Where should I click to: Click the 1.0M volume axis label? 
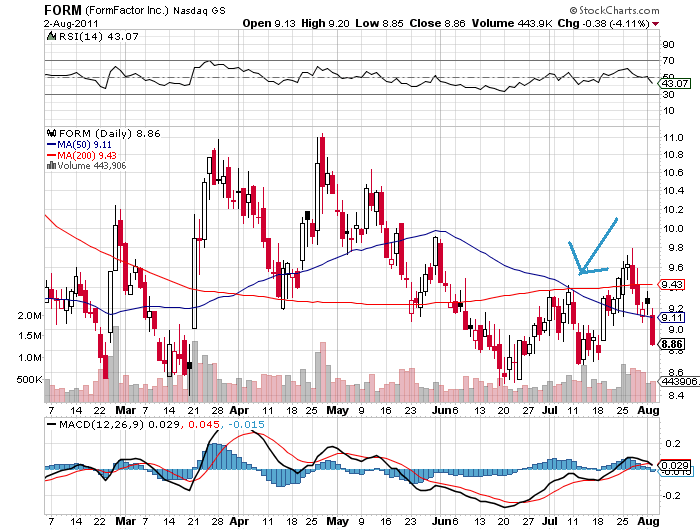pyautogui.click(x=30, y=358)
